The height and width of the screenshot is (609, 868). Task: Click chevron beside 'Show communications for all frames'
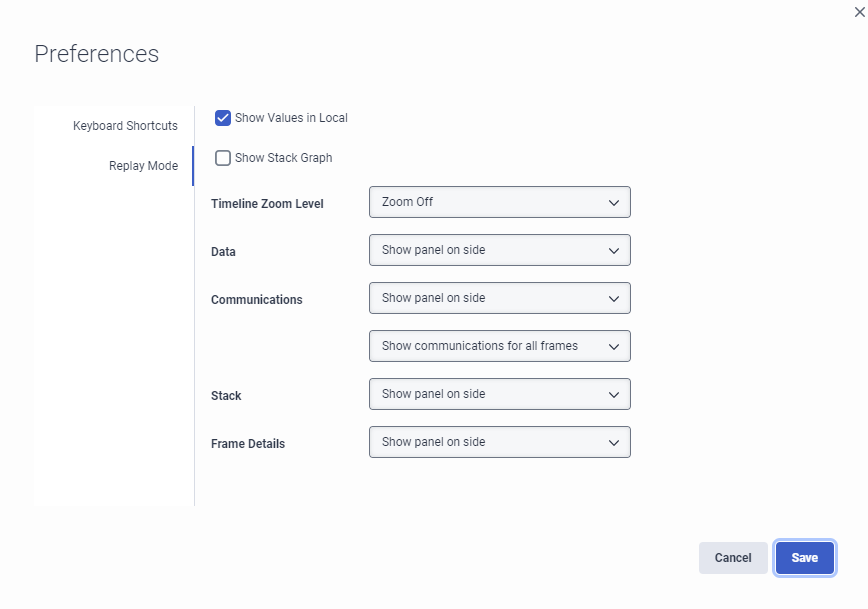click(614, 346)
